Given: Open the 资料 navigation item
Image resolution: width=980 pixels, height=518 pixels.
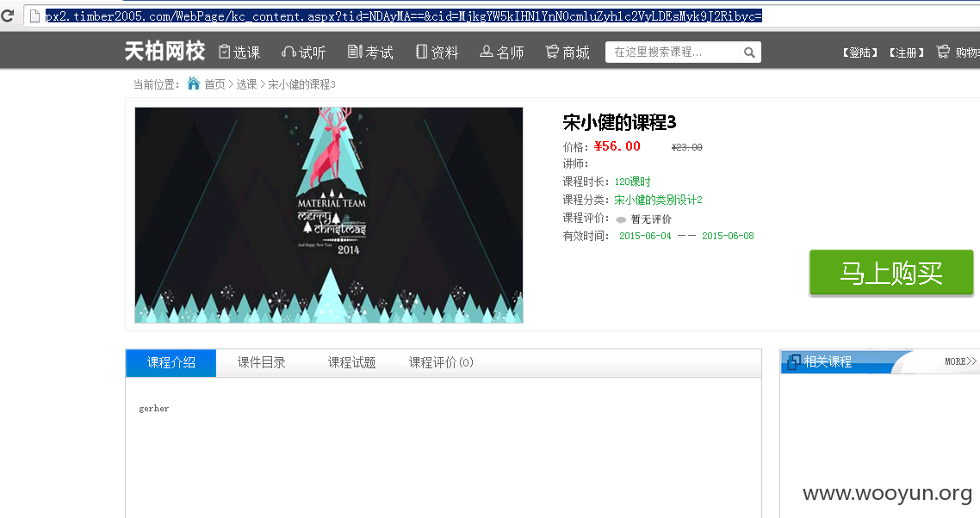Looking at the screenshot, I should tap(437, 52).
